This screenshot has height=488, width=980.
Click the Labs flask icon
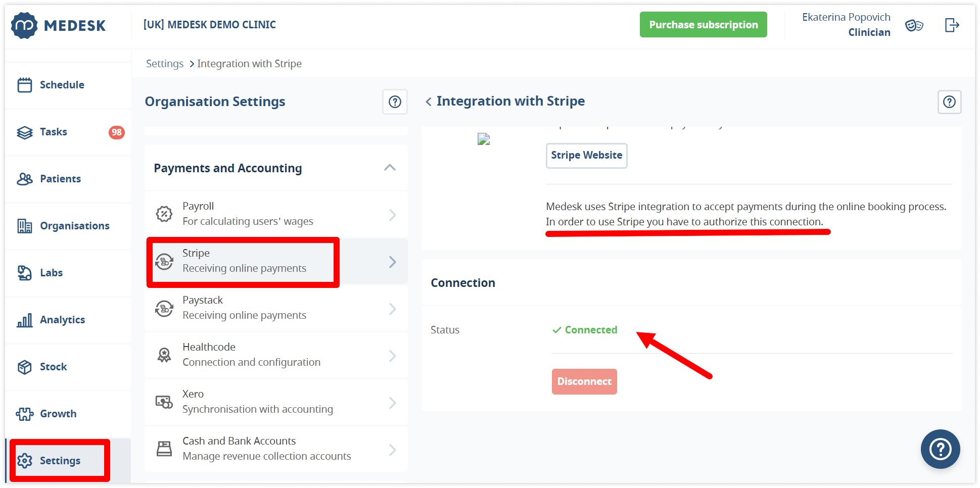[24, 273]
